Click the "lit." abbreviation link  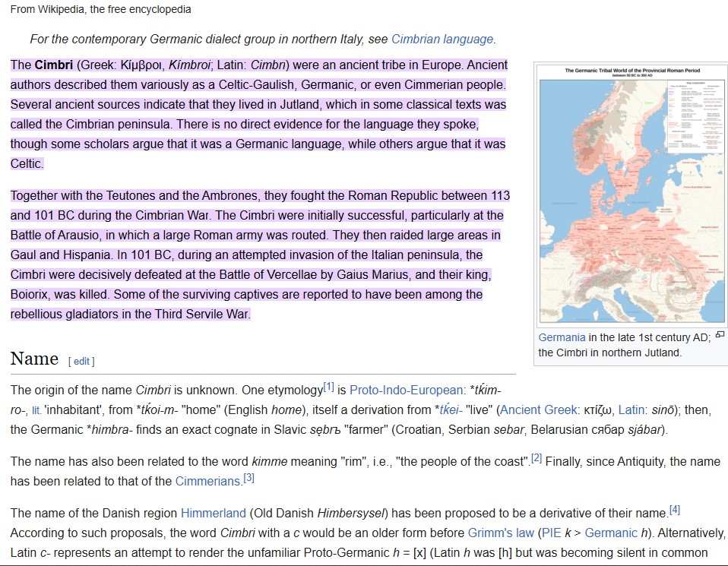click(x=36, y=411)
